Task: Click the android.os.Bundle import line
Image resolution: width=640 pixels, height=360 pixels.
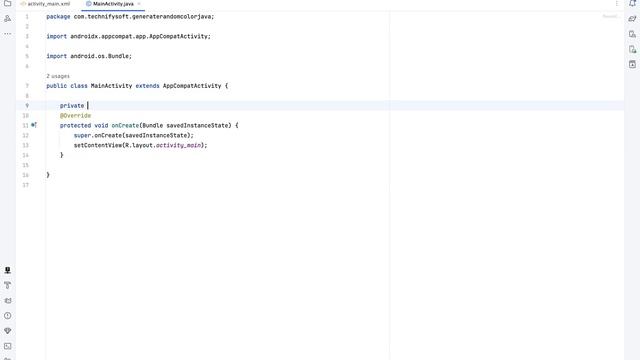Action: point(89,56)
